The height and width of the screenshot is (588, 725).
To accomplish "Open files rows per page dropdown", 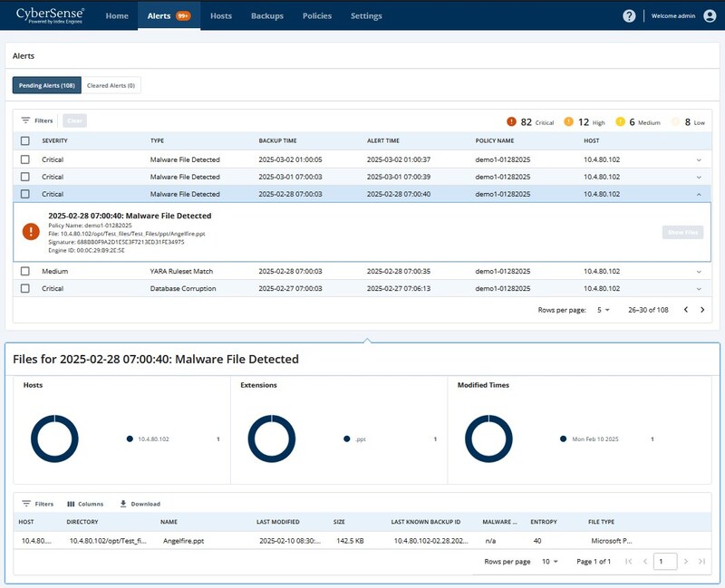I will click(x=550, y=561).
